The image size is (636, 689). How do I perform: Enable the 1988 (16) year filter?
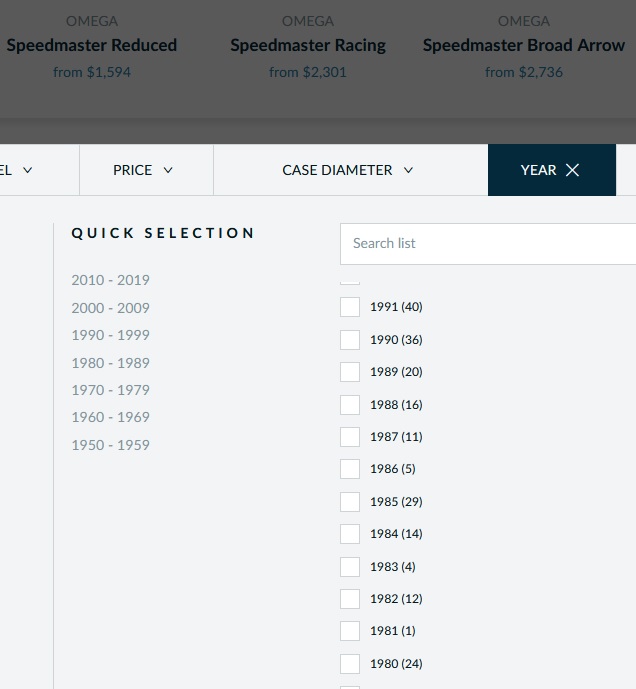tap(350, 405)
